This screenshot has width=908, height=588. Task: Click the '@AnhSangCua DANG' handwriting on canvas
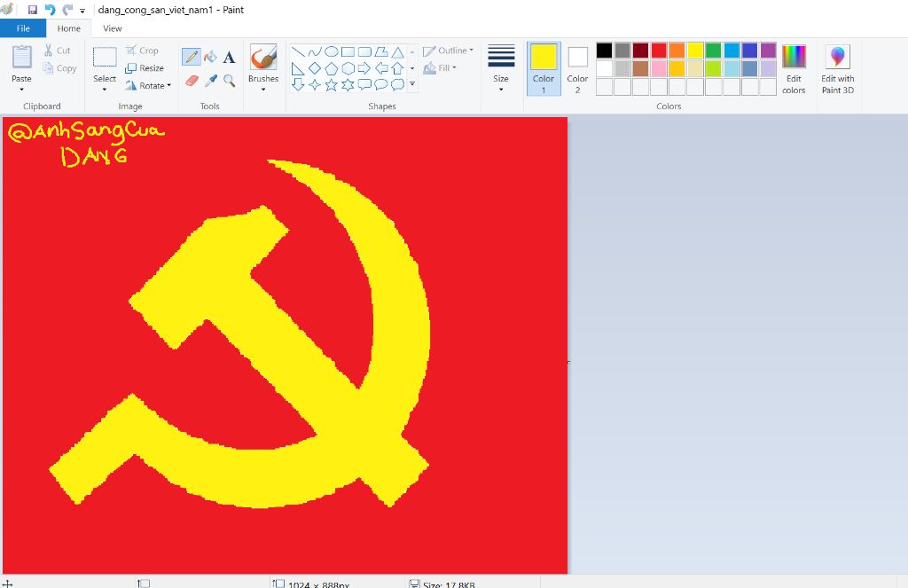[x=87, y=144]
